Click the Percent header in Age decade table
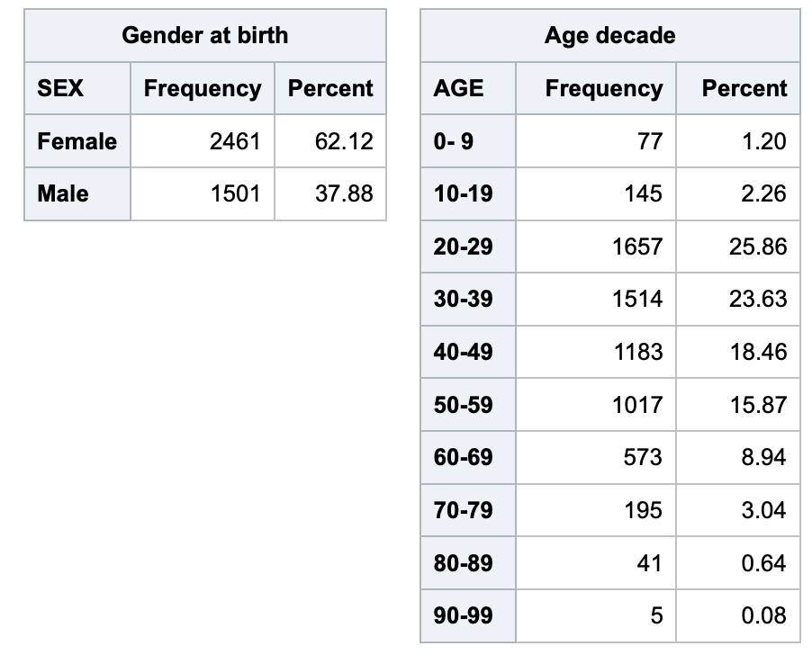The image size is (812, 655). [x=744, y=88]
